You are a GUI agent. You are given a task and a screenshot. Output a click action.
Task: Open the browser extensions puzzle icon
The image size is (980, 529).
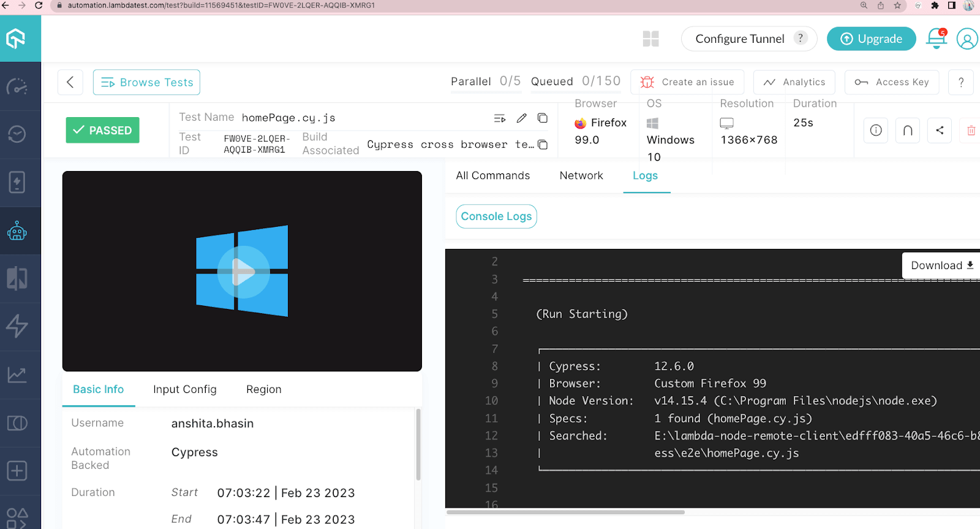pyautogui.click(x=935, y=6)
